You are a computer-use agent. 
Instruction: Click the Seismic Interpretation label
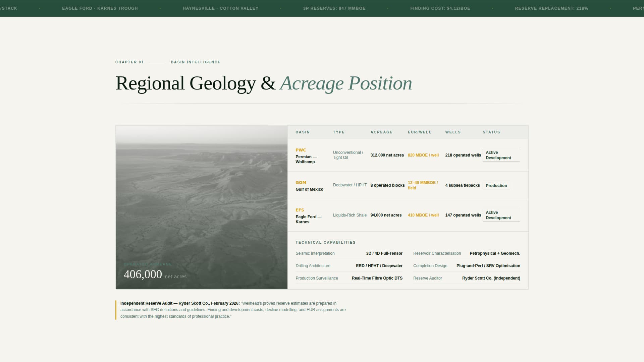[x=315, y=253]
